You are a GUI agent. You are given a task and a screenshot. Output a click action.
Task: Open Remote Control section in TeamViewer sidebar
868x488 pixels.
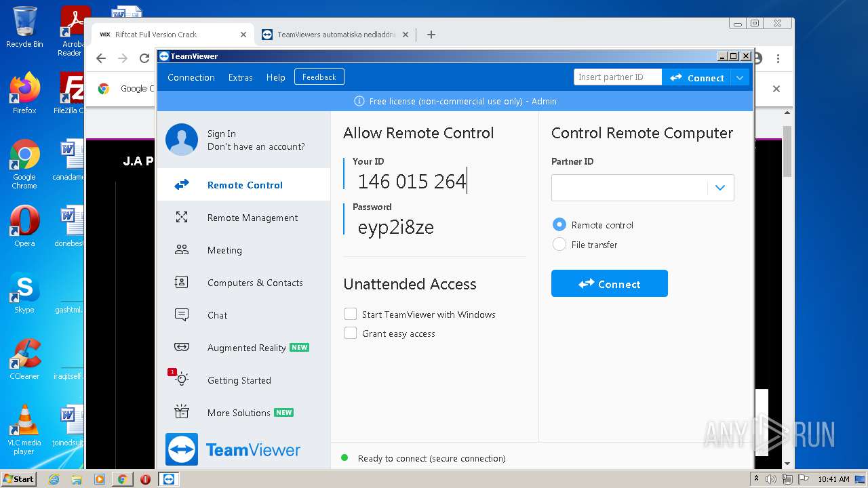pyautogui.click(x=244, y=184)
